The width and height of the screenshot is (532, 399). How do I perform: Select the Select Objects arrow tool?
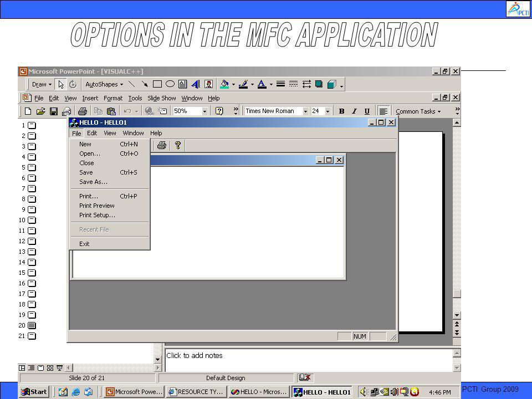click(61, 84)
